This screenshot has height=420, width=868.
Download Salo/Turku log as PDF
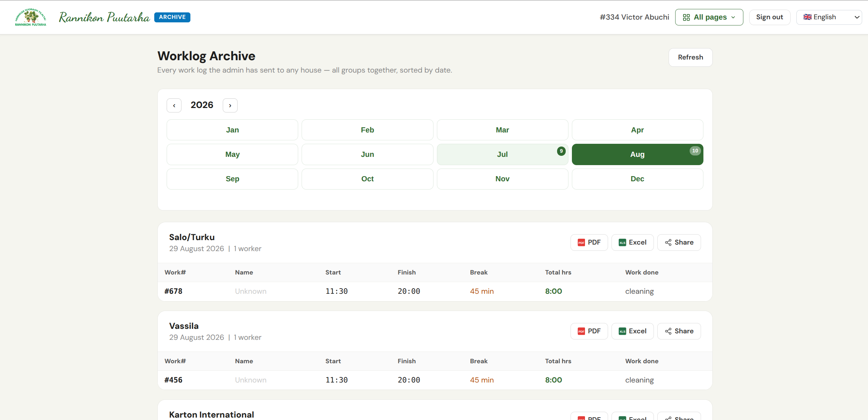click(589, 243)
